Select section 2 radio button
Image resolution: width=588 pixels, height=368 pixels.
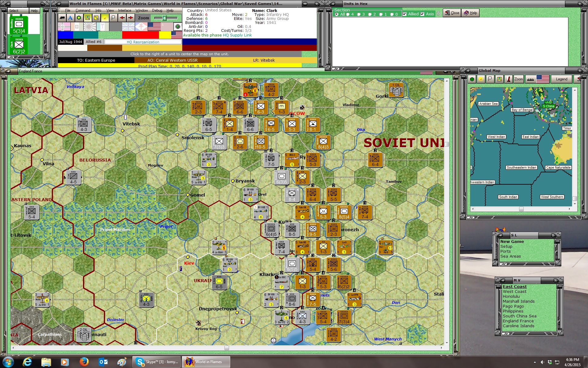pyautogui.click(x=370, y=14)
